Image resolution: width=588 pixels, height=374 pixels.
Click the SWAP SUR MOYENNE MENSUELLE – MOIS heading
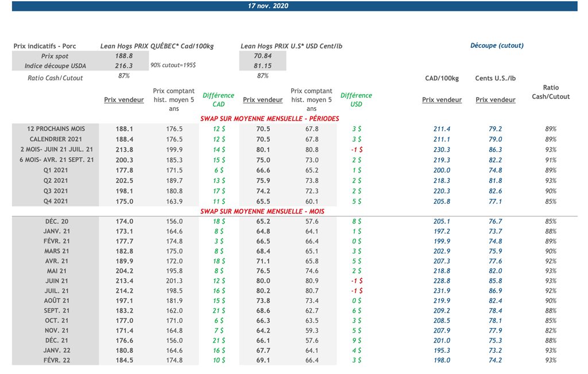(x=262, y=211)
